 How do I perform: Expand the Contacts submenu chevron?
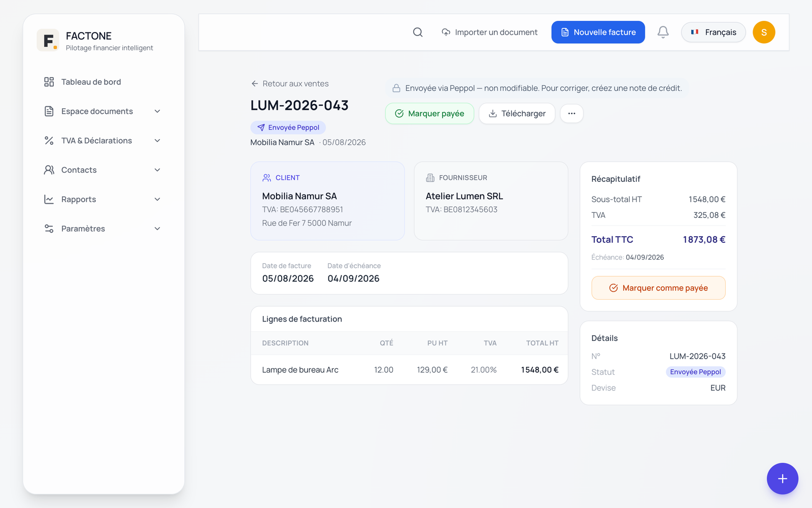click(157, 170)
